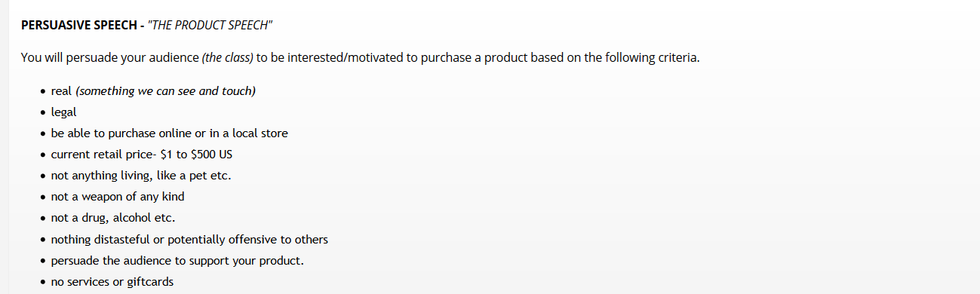980x294 pixels.
Task: Click the "legal" bullet item
Action: click(63, 112)
